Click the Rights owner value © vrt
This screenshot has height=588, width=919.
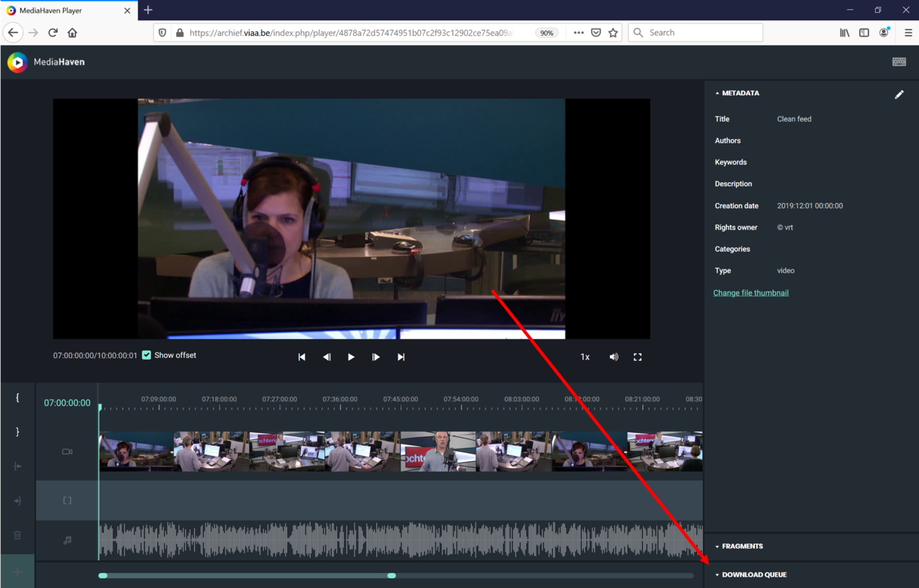click(785, 228)
